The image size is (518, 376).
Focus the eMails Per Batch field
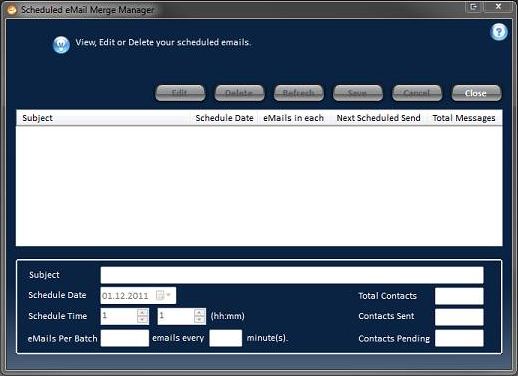(x=125, y=338)
